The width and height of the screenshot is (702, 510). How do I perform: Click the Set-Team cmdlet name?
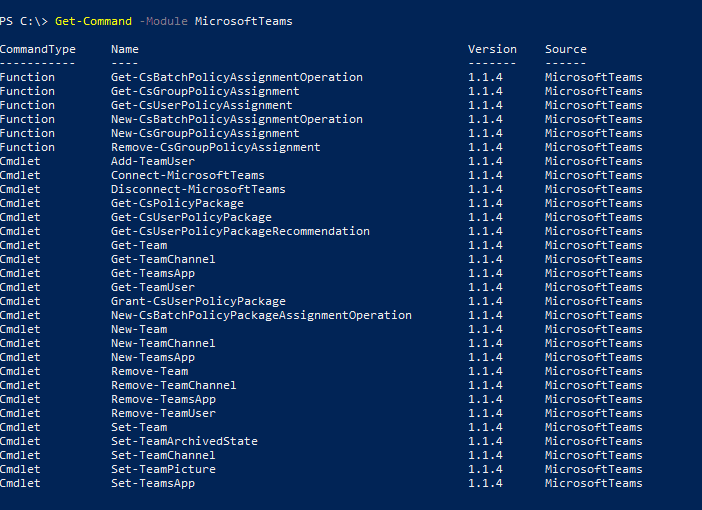pos(139,427)
